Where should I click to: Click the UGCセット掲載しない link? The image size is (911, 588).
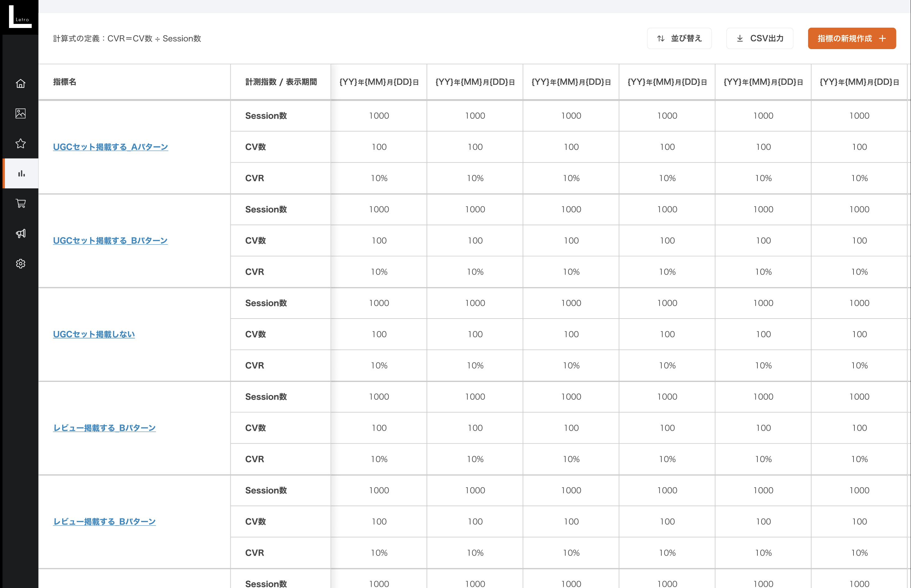(93, 334)
